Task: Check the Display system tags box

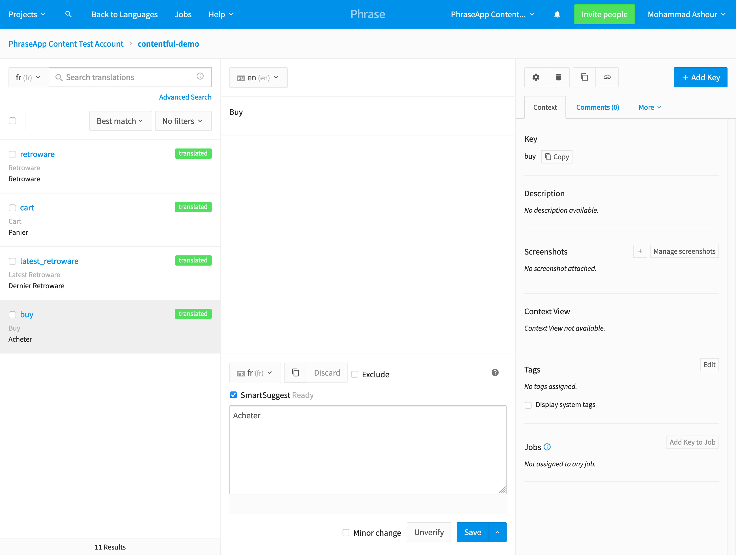Action: [x=528, y=405]
